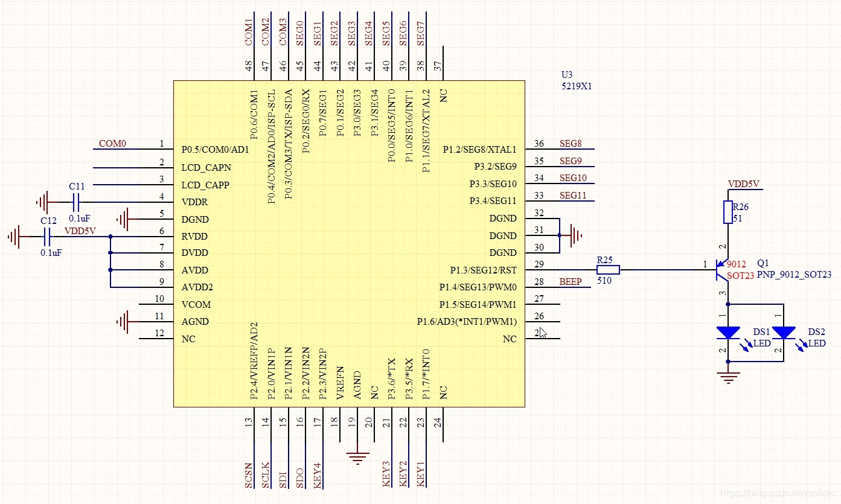Click the RVDD pin name
The width and height of the screenshot is (841, 504).
(x=194, y=236)
